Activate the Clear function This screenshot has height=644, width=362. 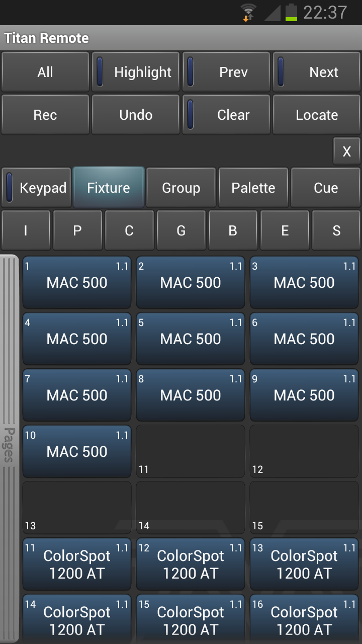pos(226,114)
